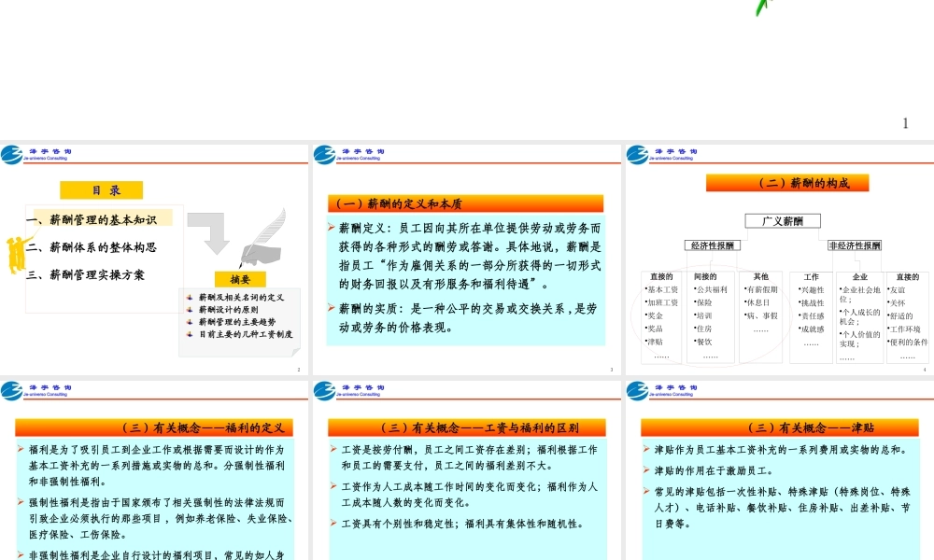Click the 间接的 column box
934x560 pixels.
(x=711, y=317)
